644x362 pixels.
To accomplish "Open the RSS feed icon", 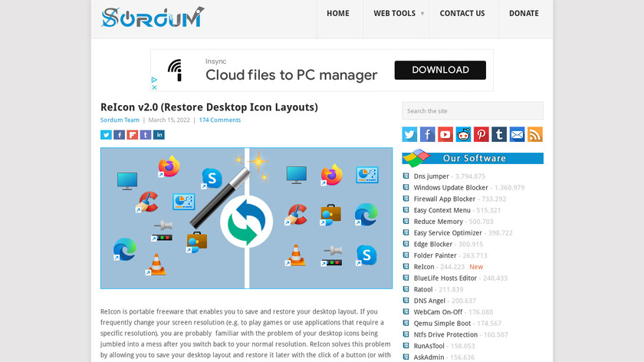I will point(535,134).
